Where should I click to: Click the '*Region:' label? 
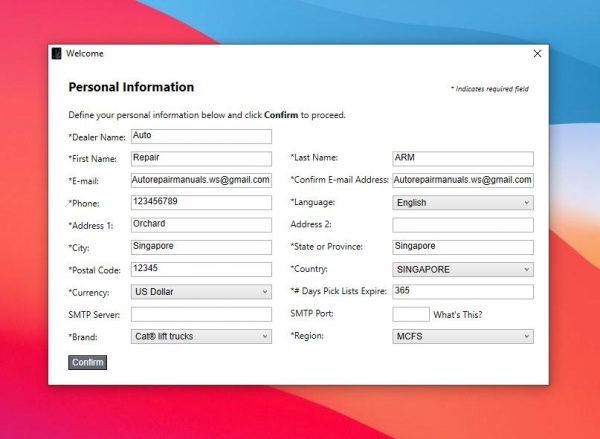pyautogui.click(x=307, y=336)
